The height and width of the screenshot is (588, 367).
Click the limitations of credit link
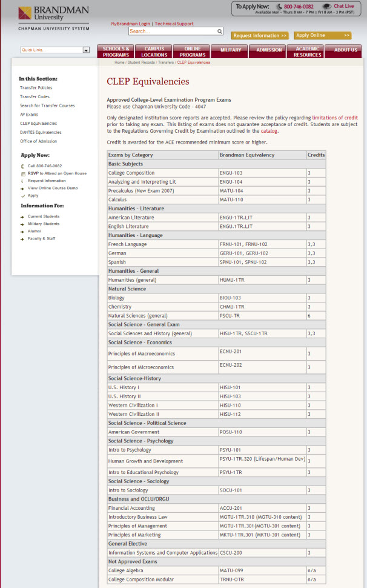tap(335, 118)
